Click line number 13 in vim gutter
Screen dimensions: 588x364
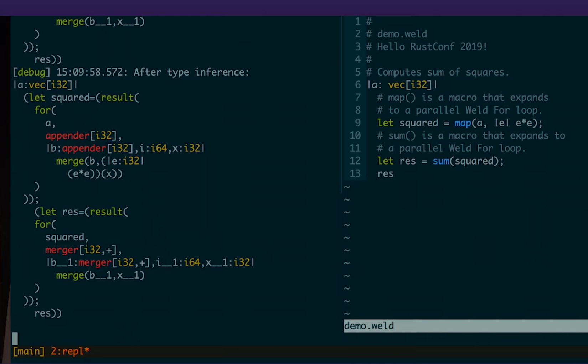click(x=355, y=174)
